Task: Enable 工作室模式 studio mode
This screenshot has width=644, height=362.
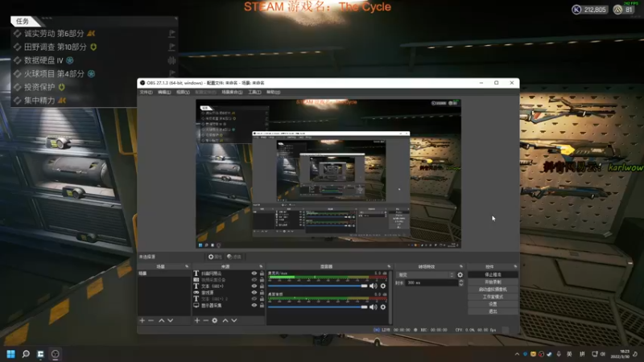Action: [493, 297]
